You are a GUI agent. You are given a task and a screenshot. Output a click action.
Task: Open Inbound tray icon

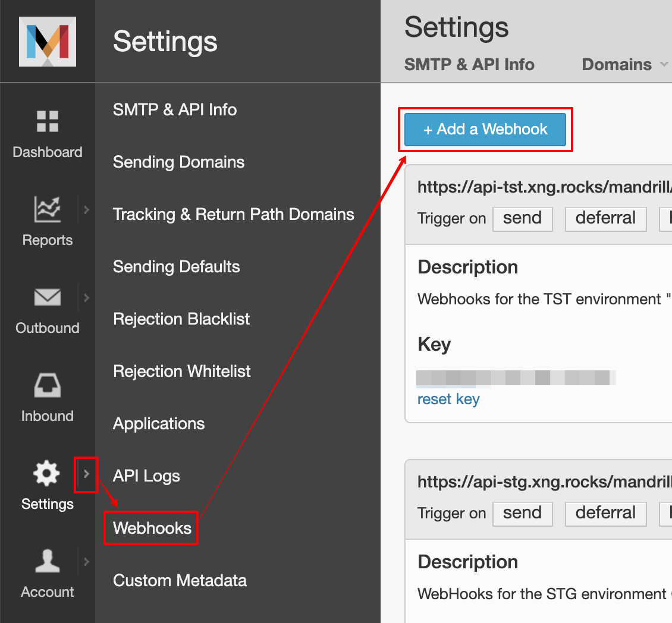point(48,385)
